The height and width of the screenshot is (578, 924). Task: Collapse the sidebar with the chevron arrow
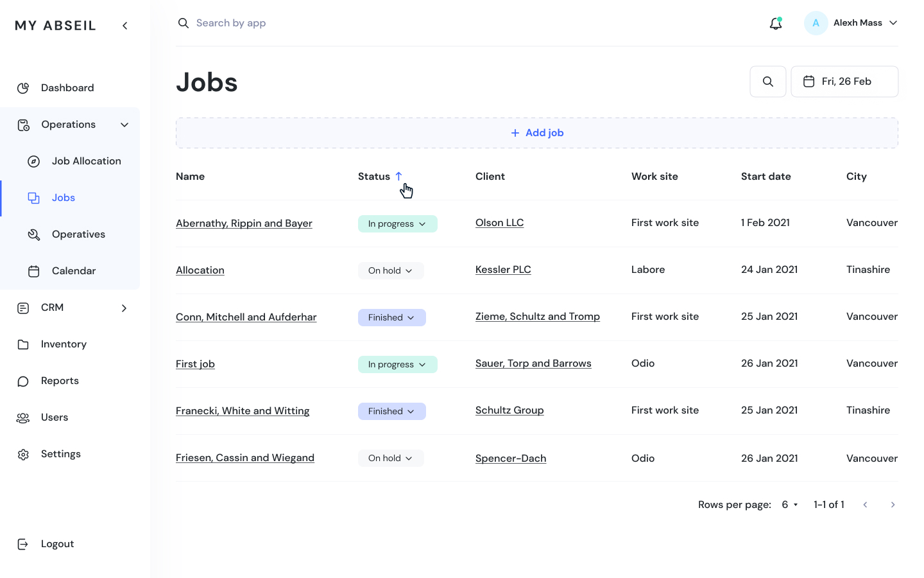[x=125, y=26]
